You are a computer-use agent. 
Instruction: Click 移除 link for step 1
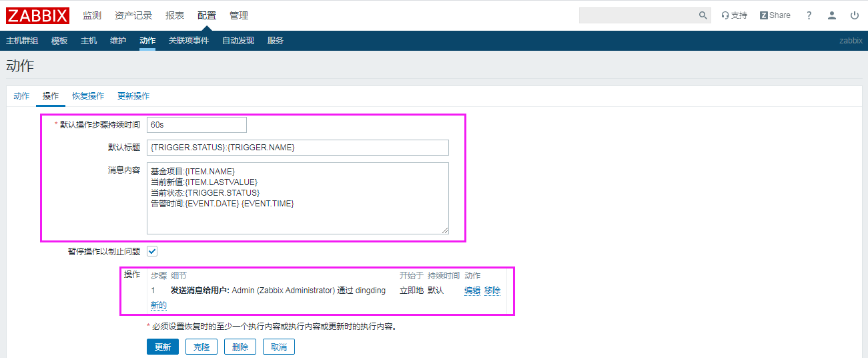tap(492, 291)
